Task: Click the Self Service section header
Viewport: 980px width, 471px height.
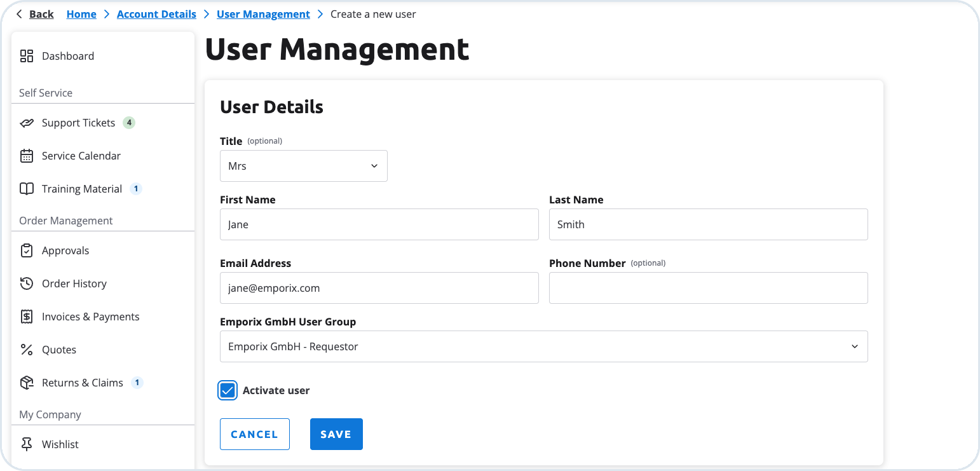Action: point(46,93)
